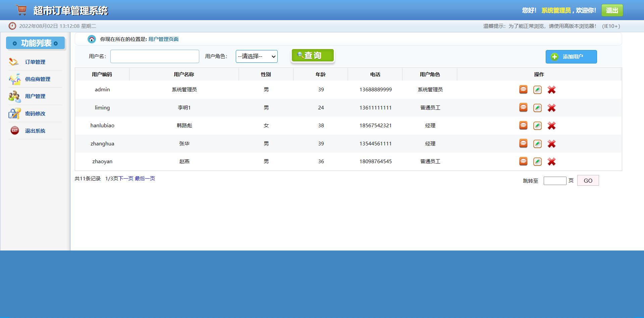Click the red 退出 logout button
Image resolution: width=644 pixels, height=318 pixels.
612,10
